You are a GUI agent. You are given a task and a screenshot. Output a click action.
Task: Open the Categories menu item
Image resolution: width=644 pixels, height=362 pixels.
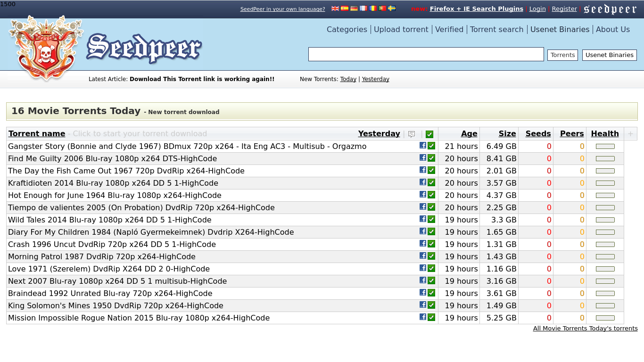click(347, 29)
